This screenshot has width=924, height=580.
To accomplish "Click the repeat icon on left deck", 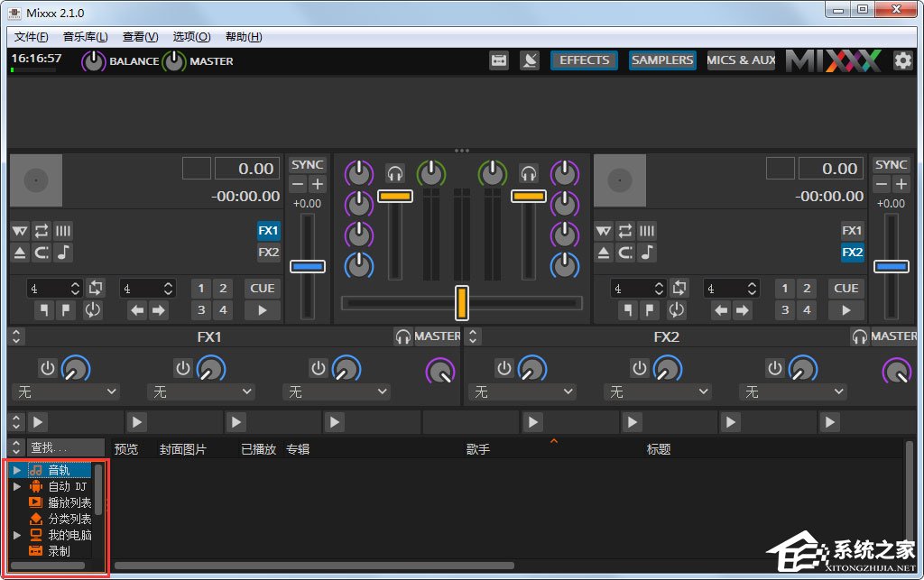I will coord(42,231).
